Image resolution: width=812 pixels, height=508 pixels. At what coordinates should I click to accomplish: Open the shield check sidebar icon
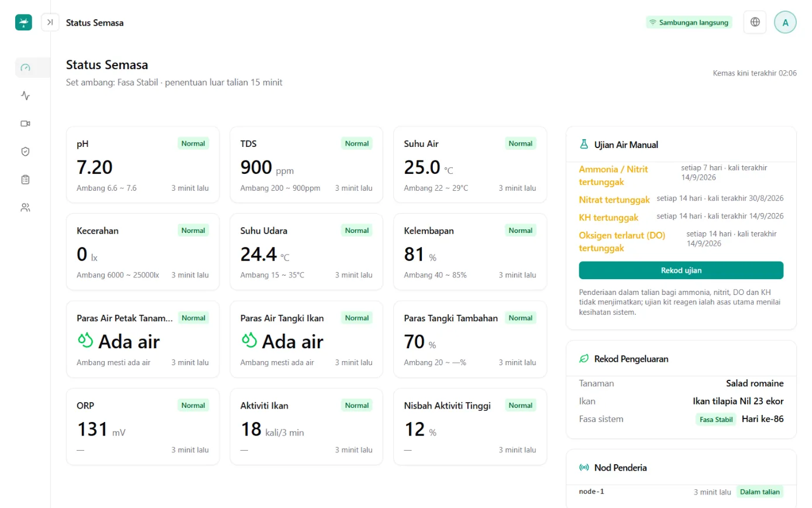tap(25, 152)
